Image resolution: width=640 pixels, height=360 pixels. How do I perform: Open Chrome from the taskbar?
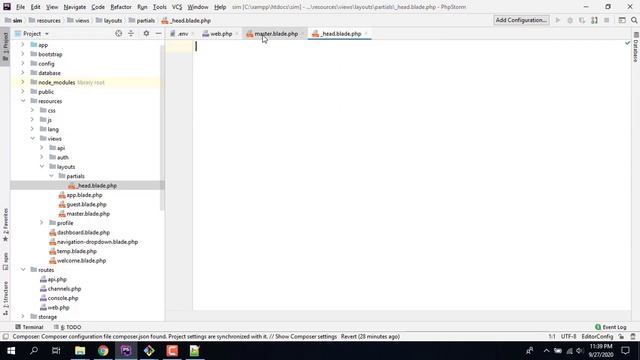coord(103,351)
